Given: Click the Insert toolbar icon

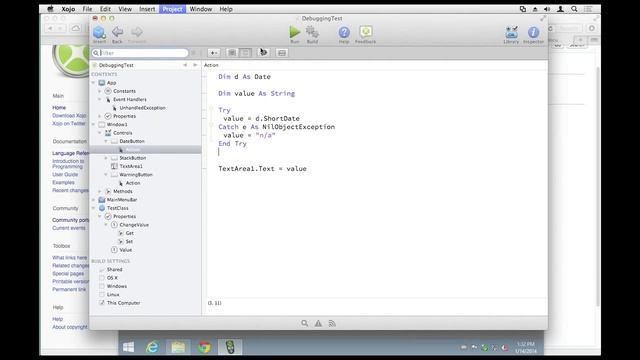Looking at the screenshot, I should 99,32.
